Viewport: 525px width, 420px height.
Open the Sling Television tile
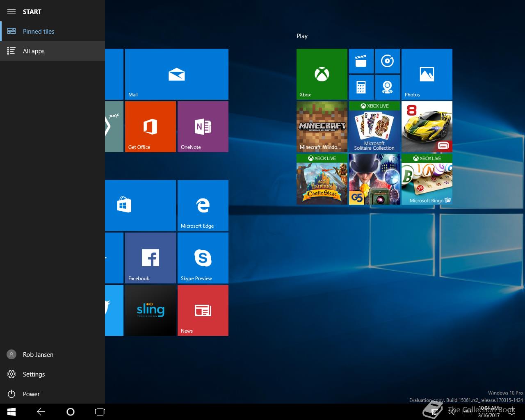(150, 310)
